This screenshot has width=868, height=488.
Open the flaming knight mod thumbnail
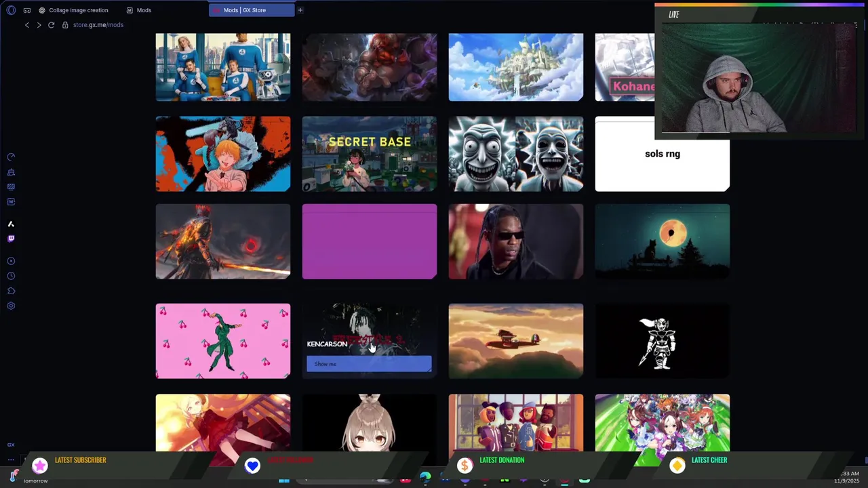click(x=223, y=241)
